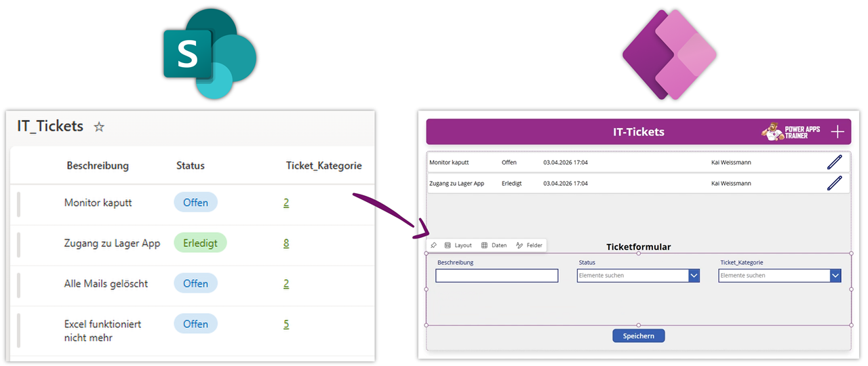Click the Offen status pill for Monitor kaputt
This screenshot has width=868, height=366.
click(196, 203)
